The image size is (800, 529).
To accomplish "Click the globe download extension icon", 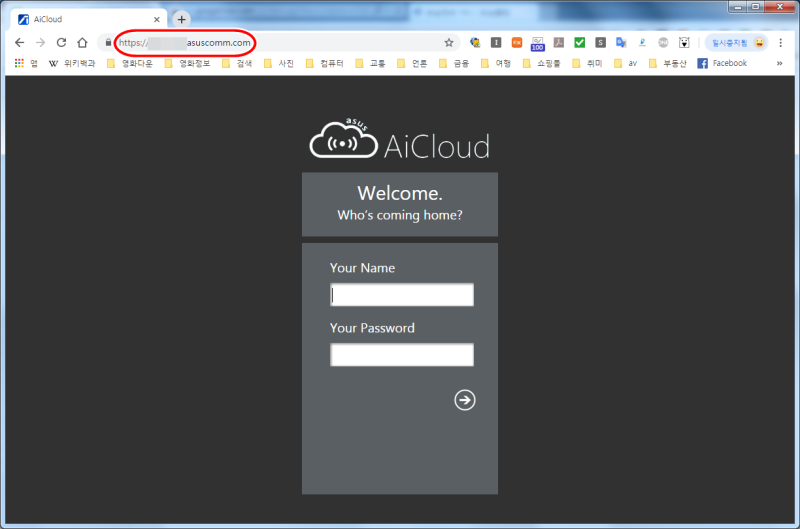I will (475, 43).
